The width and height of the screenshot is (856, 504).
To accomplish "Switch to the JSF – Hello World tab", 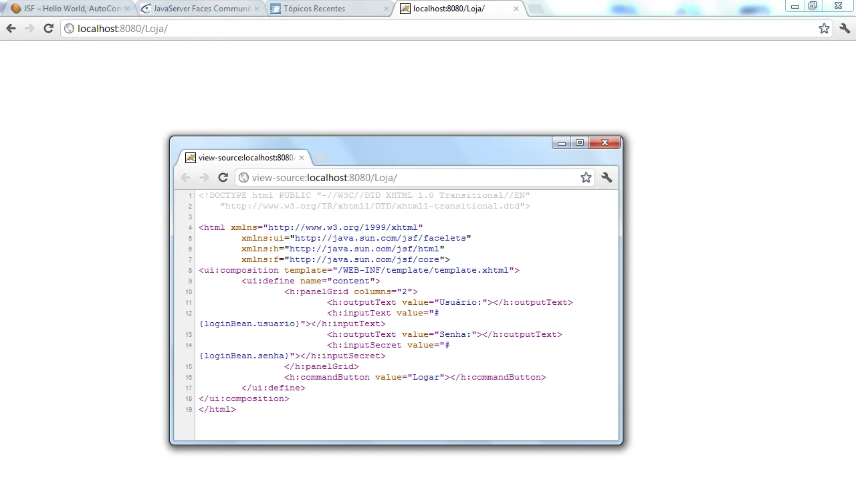I will pos(66,9).
